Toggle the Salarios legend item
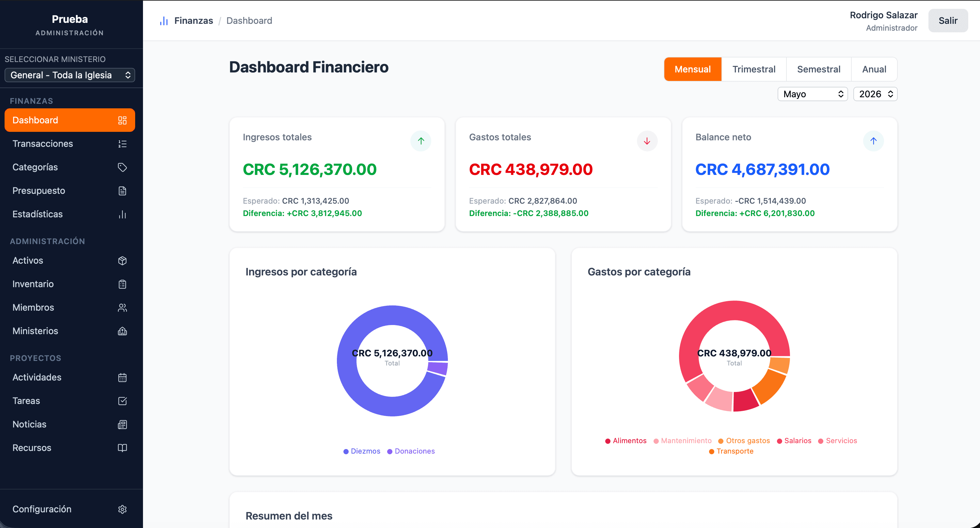This screenshot has width=980, height=528. coord(794,441)
